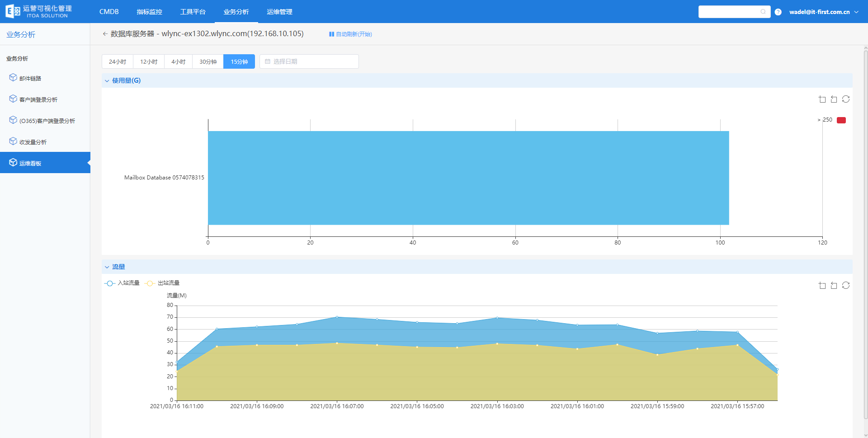Reset zoom on the 流量 chart
The height and width of the screenshot is (438, 868).
(834, 286)
